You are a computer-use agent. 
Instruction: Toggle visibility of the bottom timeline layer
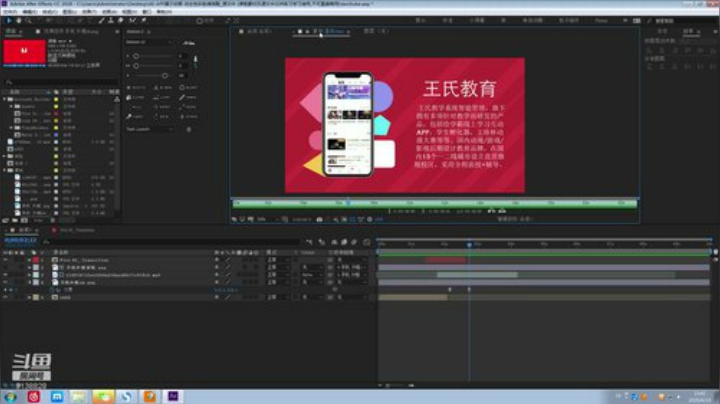tap(6, 297)
